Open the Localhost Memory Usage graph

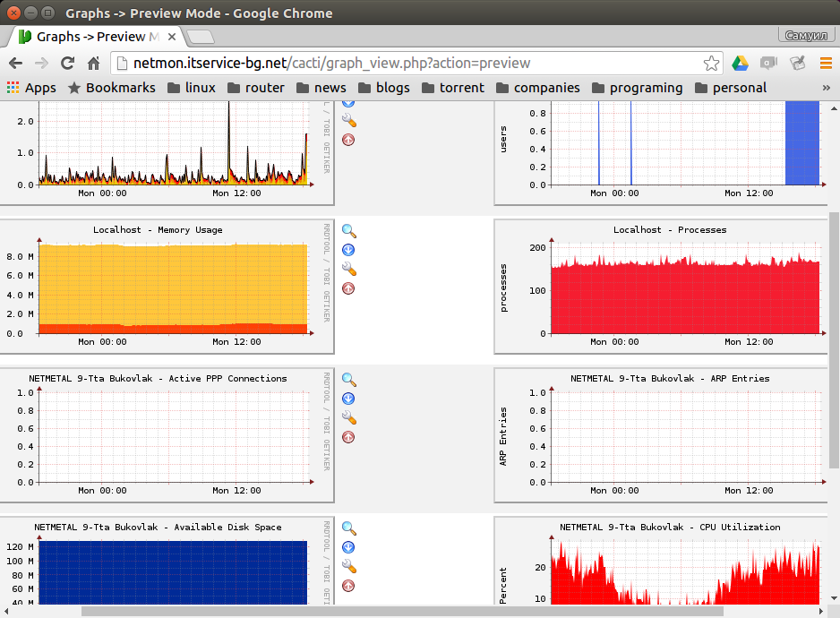(x=166, y=287)
